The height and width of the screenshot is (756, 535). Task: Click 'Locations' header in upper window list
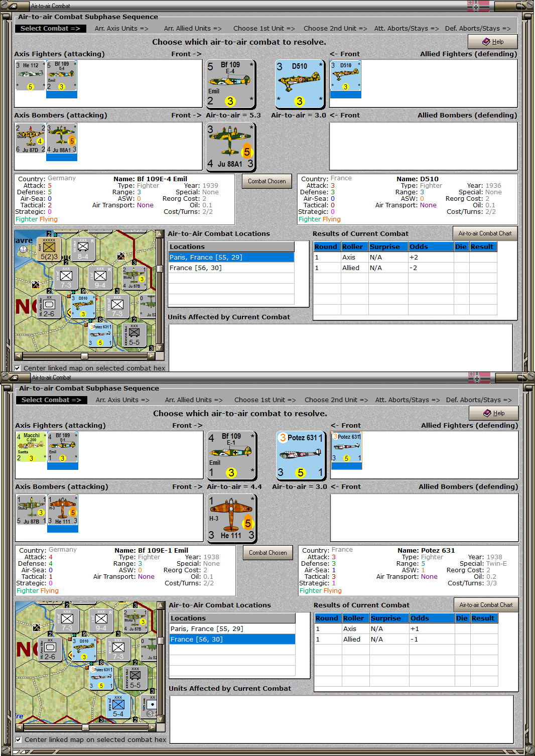click(231, 246)
